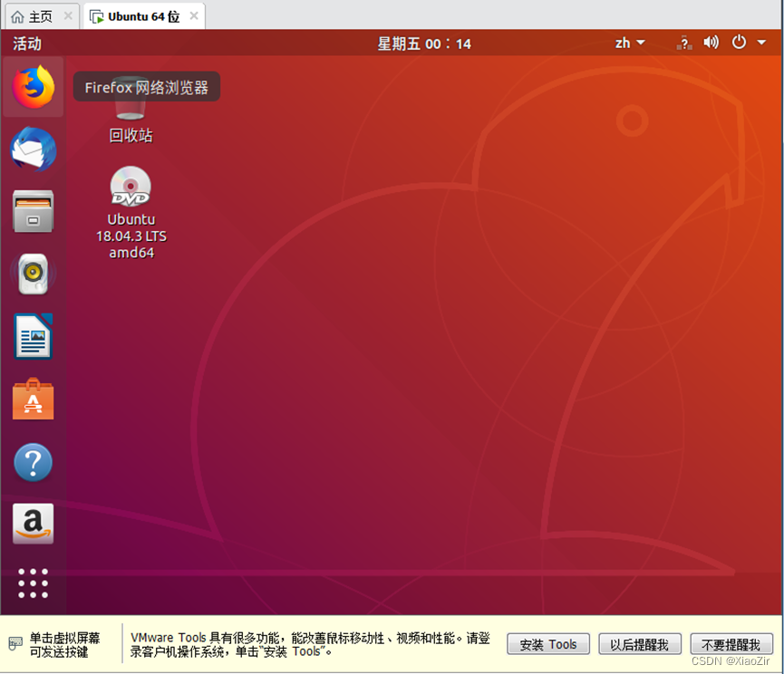Click the power icon in top bar
The height and width of the screenshot is (674, 784).
click(739, 42)
